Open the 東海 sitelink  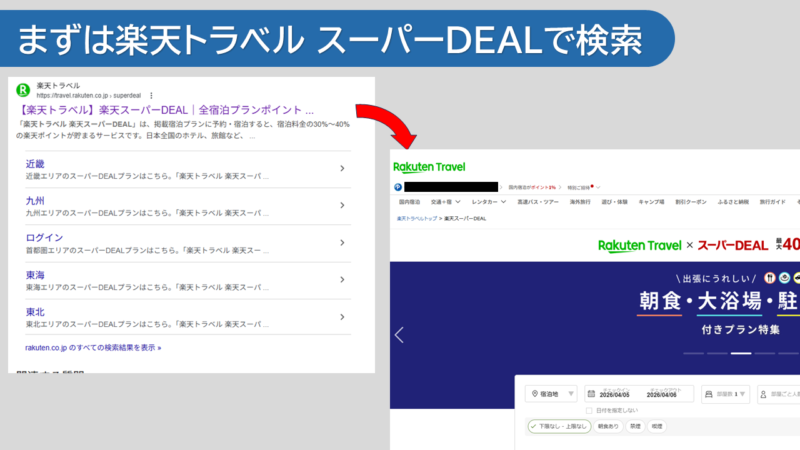point(35,275)
